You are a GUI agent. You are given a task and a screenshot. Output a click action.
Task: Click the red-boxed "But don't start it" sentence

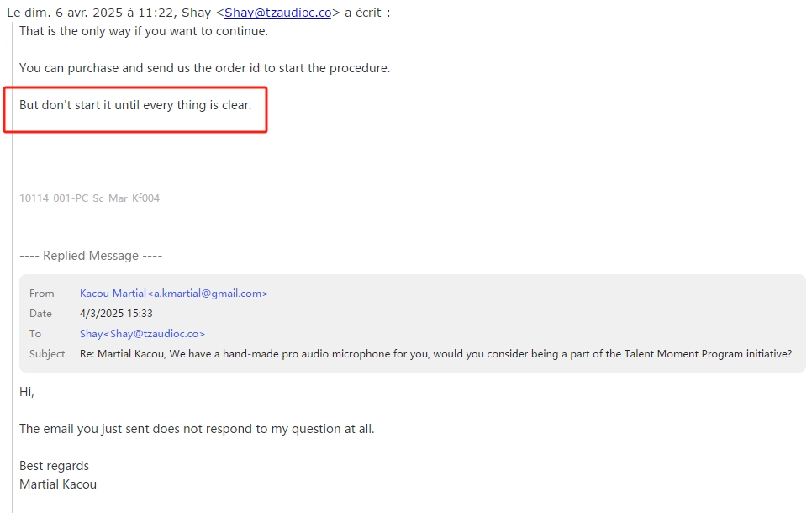(135, 105)
